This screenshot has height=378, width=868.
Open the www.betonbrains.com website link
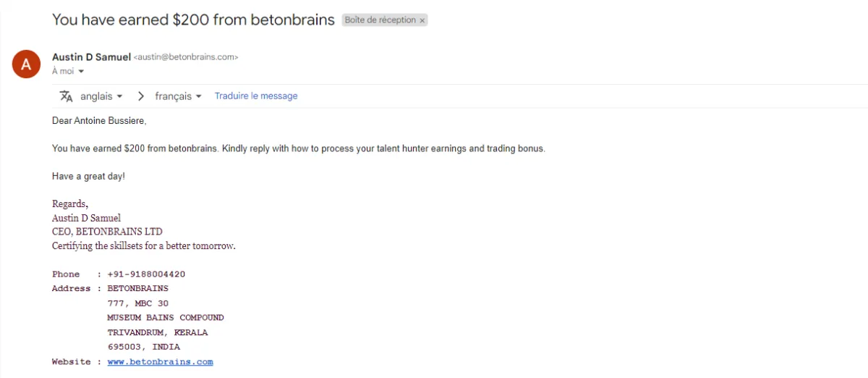tap(160, 361)
